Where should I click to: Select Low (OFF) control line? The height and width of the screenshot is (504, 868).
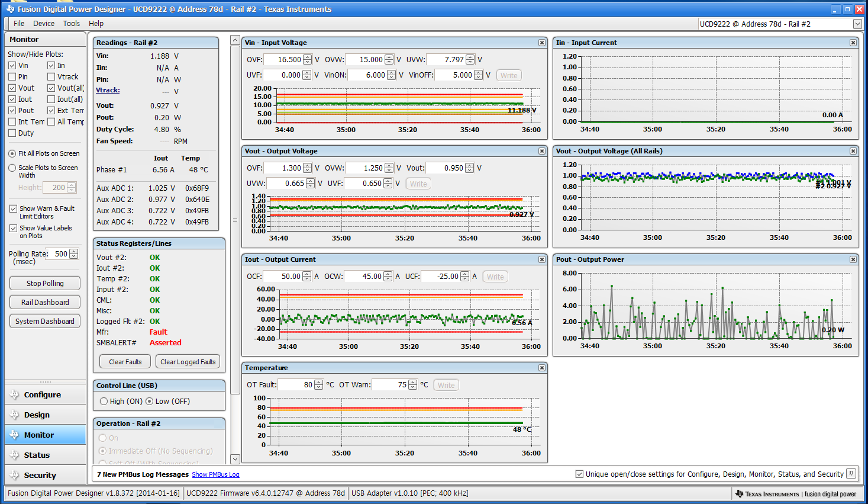[149, 402]
